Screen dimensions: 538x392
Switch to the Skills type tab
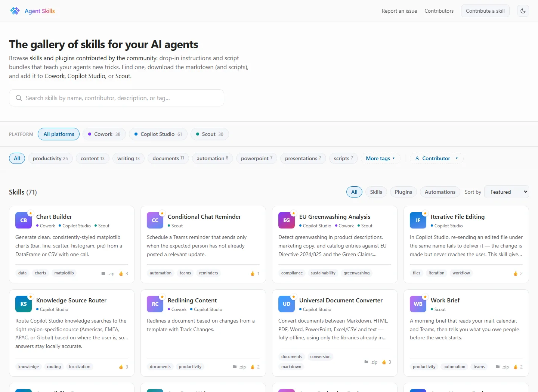[x=376, y=192]
